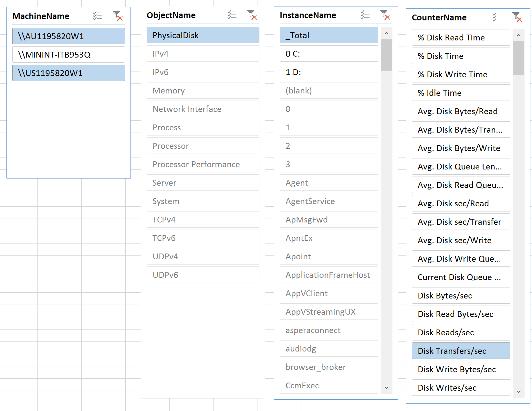Pick TCPv4 object item
This screenshot has height=411, width=532.
pos(203,219)
